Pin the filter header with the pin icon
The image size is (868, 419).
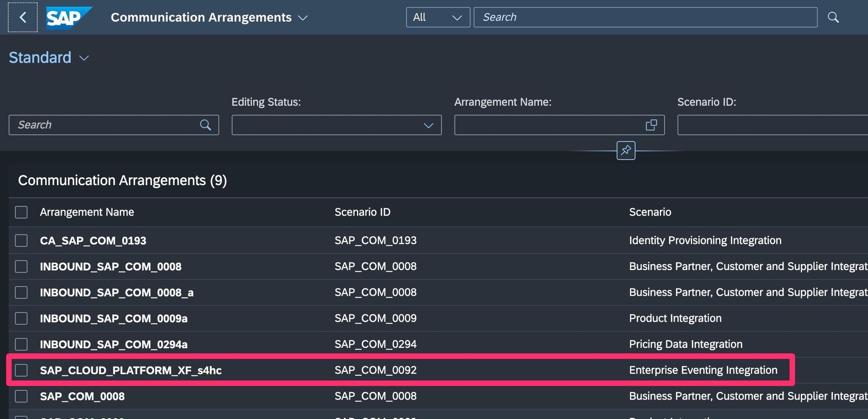click(626, 150)
